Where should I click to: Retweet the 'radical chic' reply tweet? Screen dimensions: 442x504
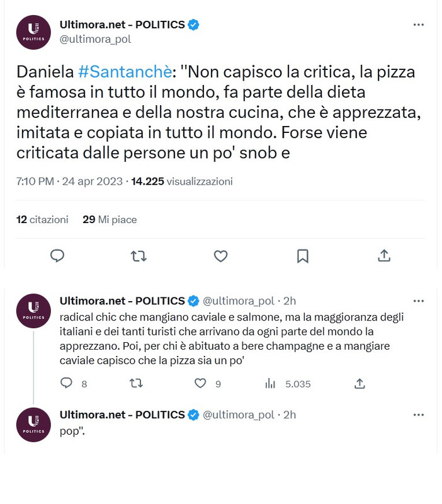click(x=135, y=383)
